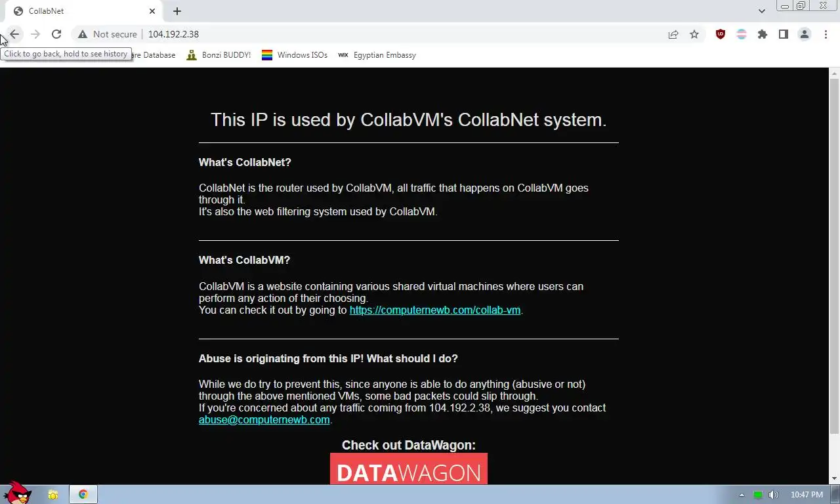
Task: Click the Not secure warning icon
Action: [x=83, y=34]
